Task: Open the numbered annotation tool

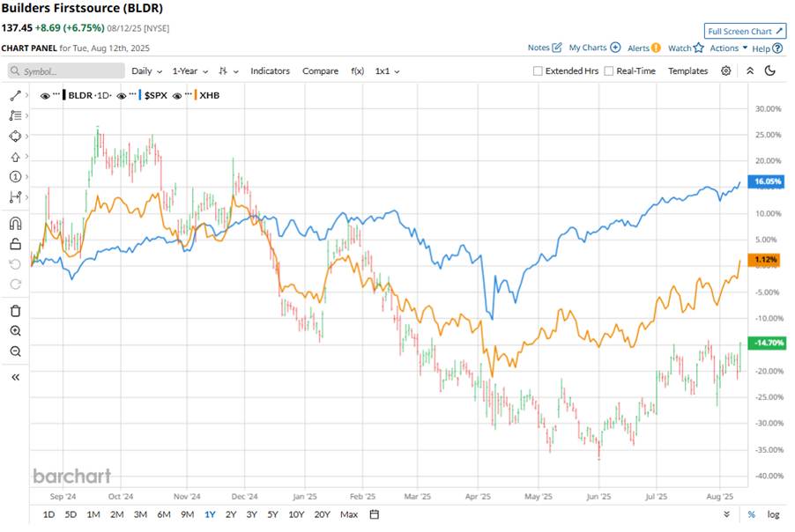Action: [15, 176]
